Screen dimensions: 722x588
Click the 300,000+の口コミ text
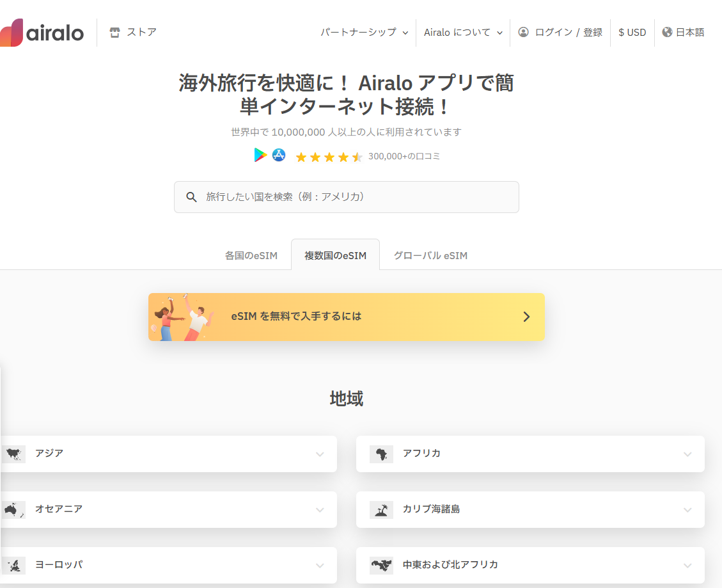404,156
